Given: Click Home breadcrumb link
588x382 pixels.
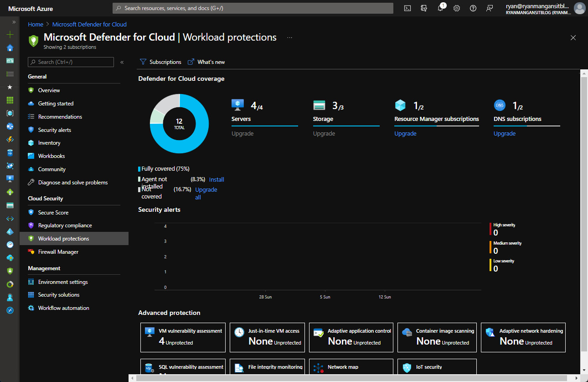Looking at the screenshot, I should (36, 25).
